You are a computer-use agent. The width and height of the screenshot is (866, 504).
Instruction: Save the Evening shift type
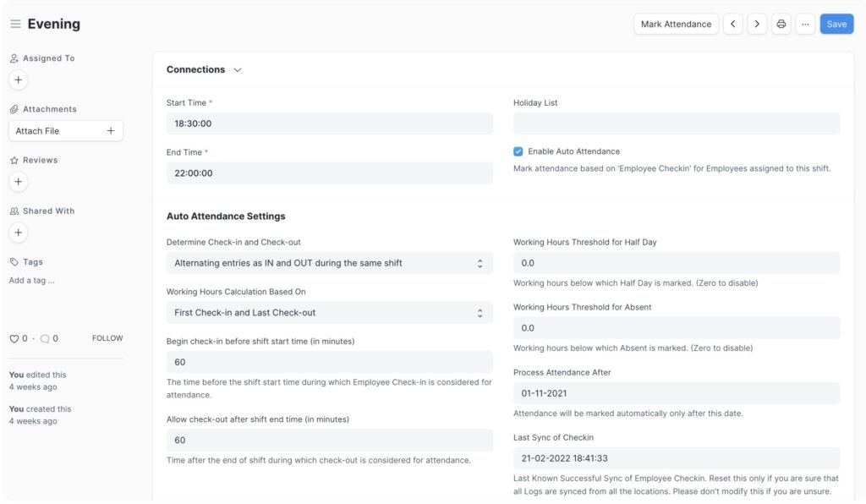(x=836, y=24)
